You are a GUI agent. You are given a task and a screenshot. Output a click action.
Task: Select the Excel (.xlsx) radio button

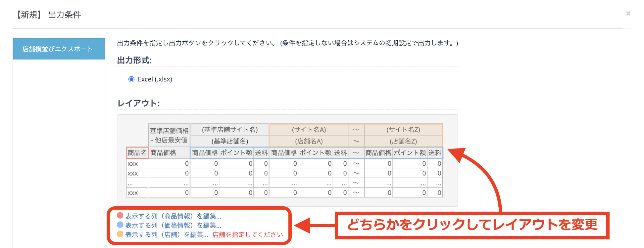[131, 79]
